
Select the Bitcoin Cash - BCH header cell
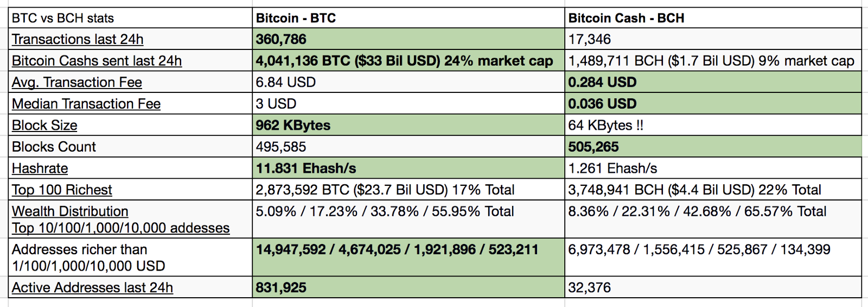[x=713, y=18]
